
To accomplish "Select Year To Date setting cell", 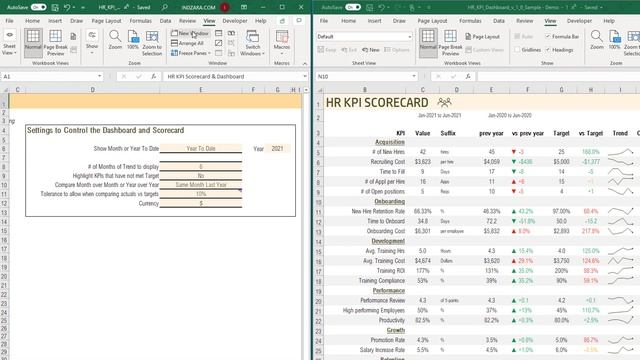I will 200,149.
